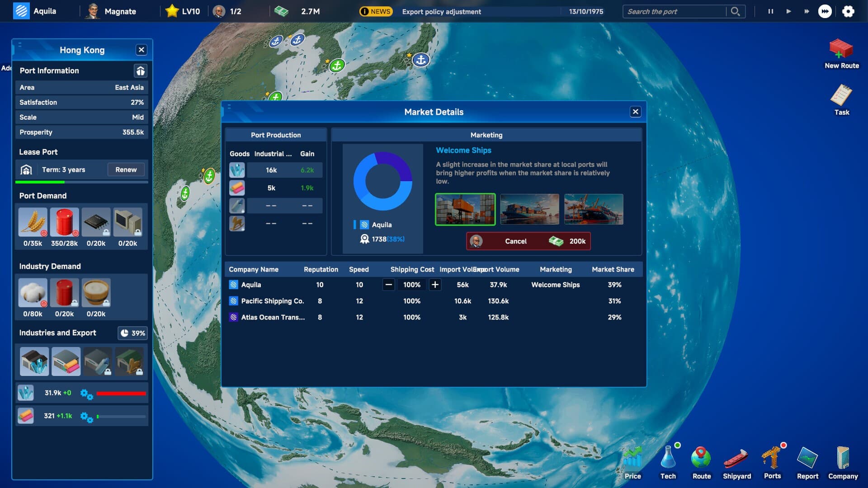Open the Tech research panel
Image resolution: width=868 pixels, height=488 pixels.
point(668,461)
